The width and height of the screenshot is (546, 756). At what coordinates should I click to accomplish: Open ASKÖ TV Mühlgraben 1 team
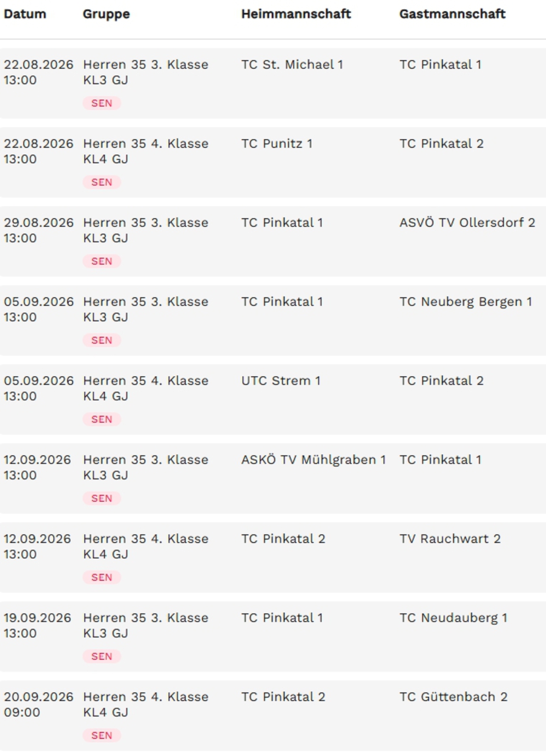coord(313,460)
